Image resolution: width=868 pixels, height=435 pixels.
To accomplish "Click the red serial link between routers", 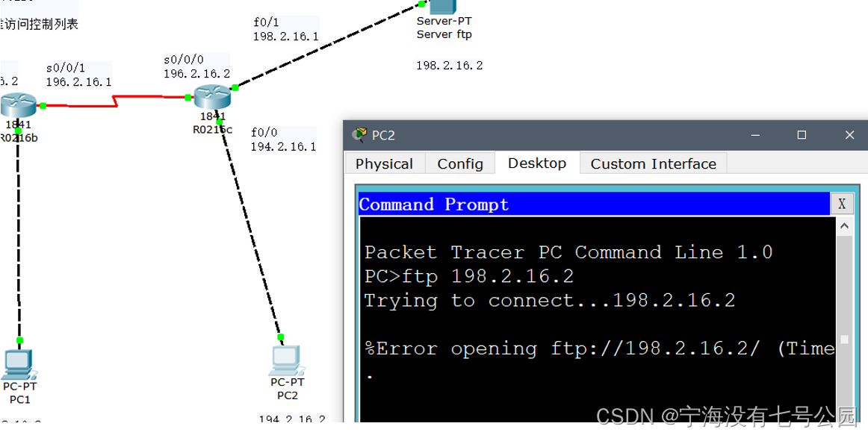I will (115, 101).
